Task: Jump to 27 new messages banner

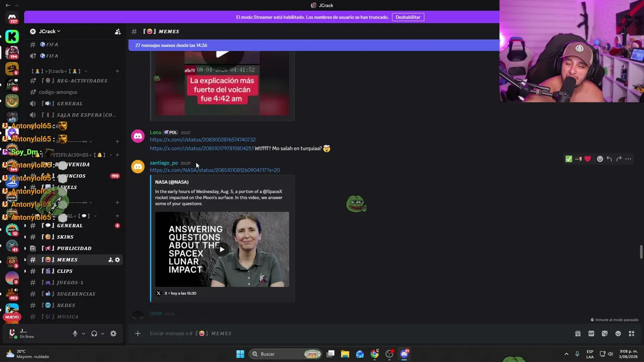Action: tap(314, 45)
